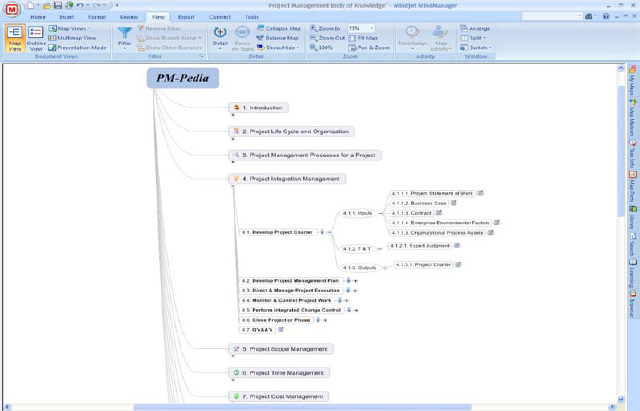The height and width of the screenshot is (411, 640).
Task: Select the 4.1.1. Inputs subtopic
Action: tap(358, 213)
